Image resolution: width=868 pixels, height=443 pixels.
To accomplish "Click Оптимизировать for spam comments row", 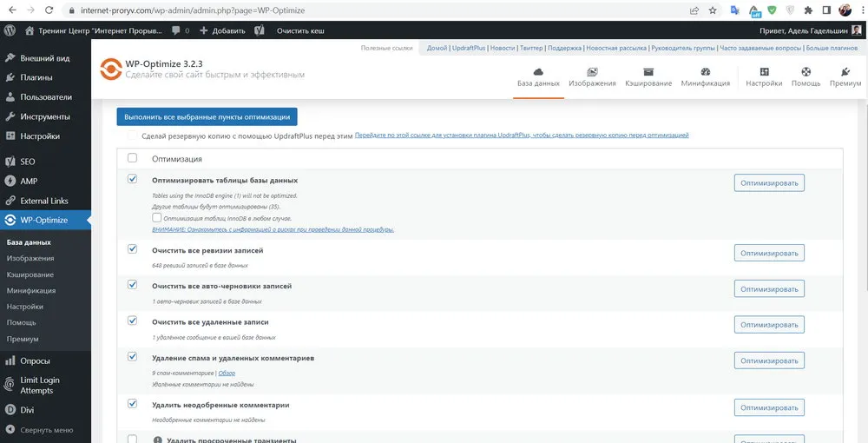I will pyautogui.click(x=769, y=360).
